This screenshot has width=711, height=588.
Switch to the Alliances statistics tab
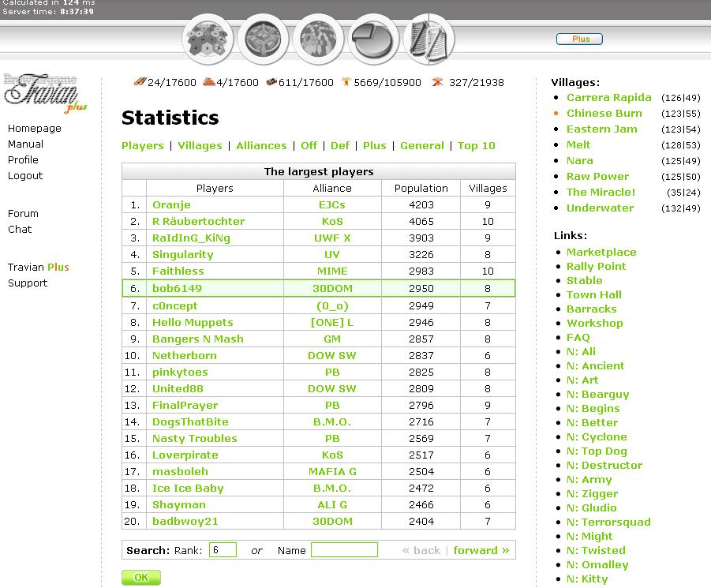coord(261,145)
